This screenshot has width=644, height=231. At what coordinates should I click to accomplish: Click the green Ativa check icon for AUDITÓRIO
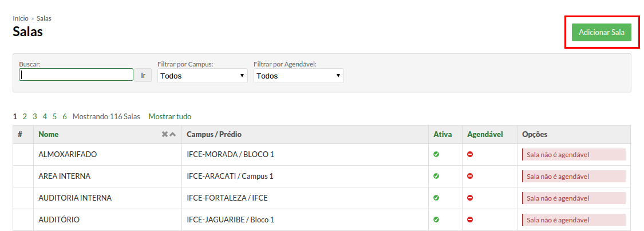436,220
